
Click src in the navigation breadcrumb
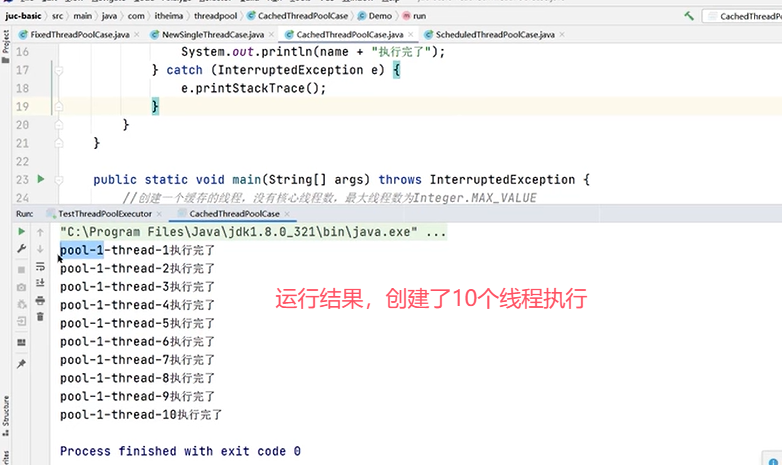click(57, 16)
